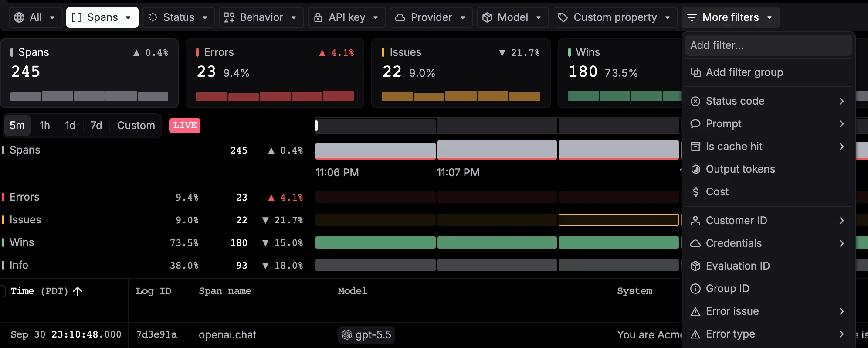The width and height of the screenshot is (868, 348).
Task: Click the Custom property tag icon
Action: [563, 17]
